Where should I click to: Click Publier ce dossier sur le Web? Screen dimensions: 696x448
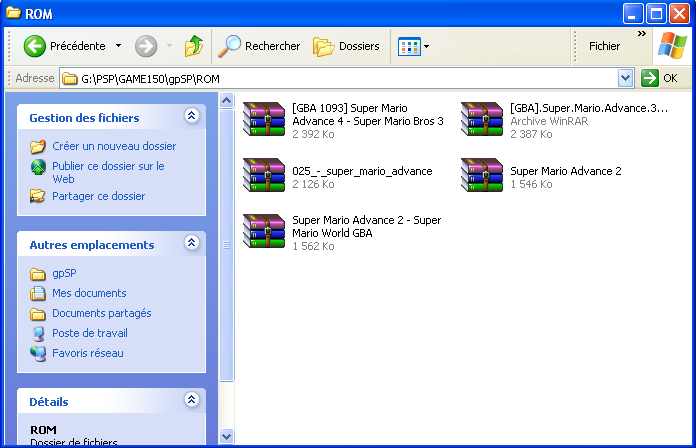pyautogui.click(x=108, y=172)
